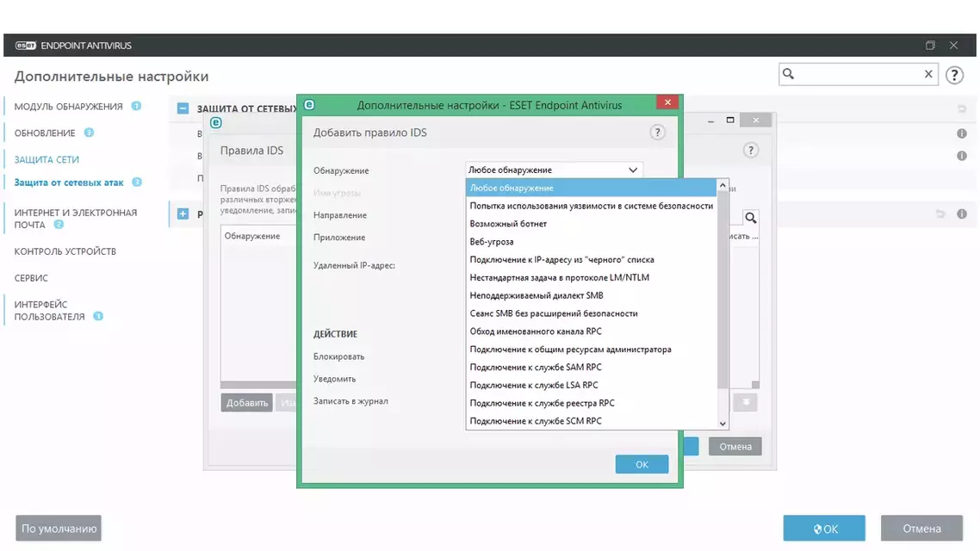
Task: Click ESET logo in main title bar
Action: coord(26,46)
